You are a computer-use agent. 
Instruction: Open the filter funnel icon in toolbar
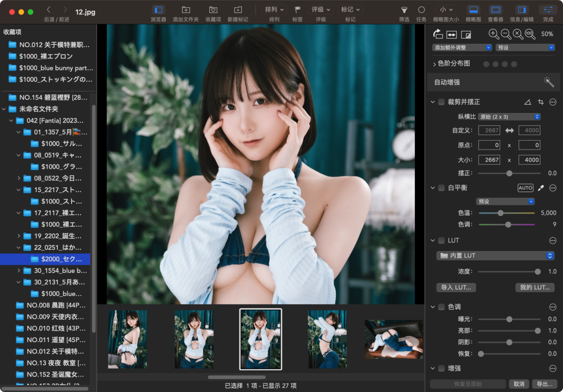point(404,9)
